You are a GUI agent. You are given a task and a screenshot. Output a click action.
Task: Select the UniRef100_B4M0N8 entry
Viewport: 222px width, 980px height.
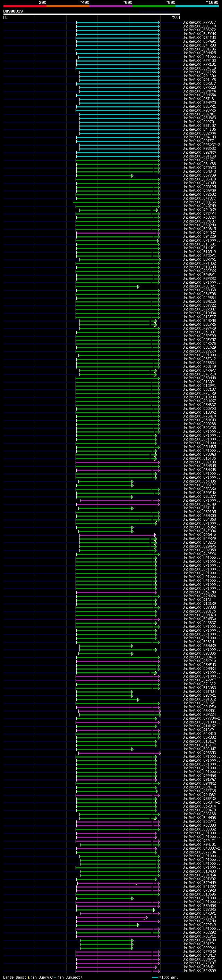[199, 321]
